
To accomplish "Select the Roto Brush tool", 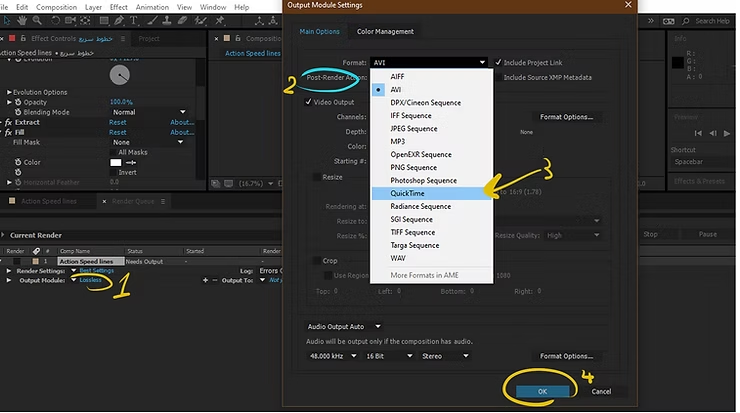I will (201, 20).
